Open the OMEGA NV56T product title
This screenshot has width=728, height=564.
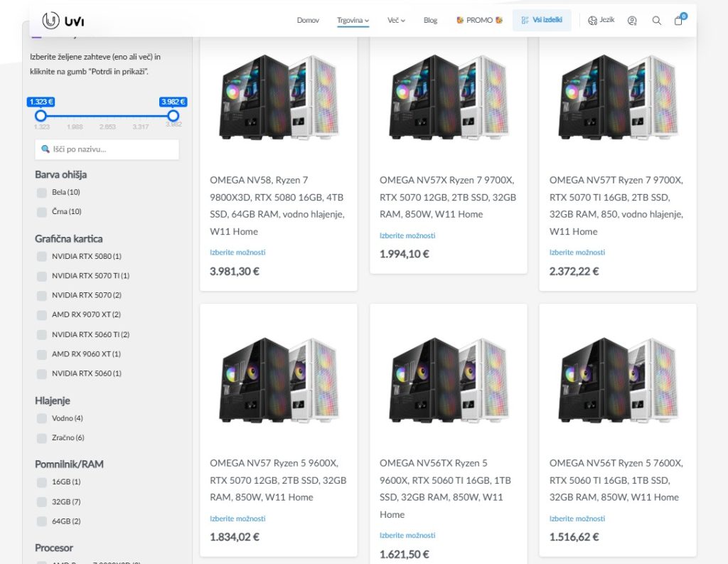[616, 480]
